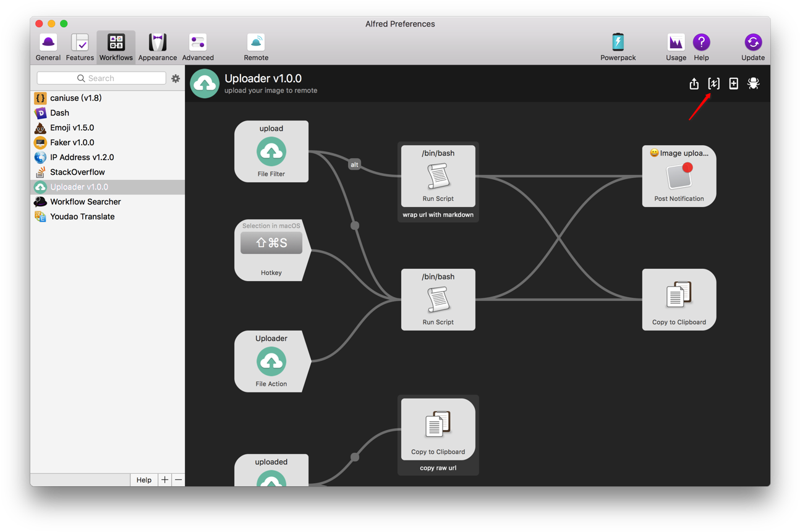Open the workflow debugger bug icon
The width and height of the screenshot is (800, 532).
[753, 83]
